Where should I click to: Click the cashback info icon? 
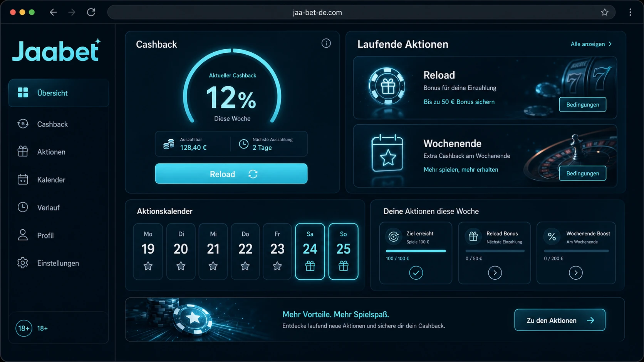tap(326, 43)
